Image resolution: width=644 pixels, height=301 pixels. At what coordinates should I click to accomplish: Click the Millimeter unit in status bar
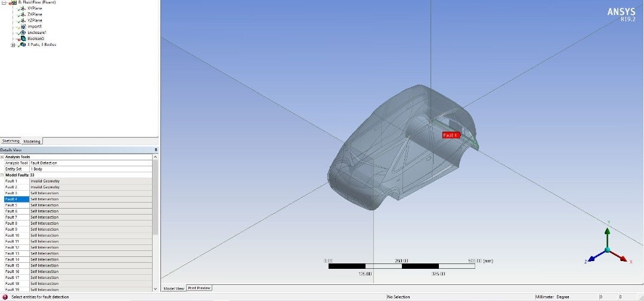[x=544, y=297]
